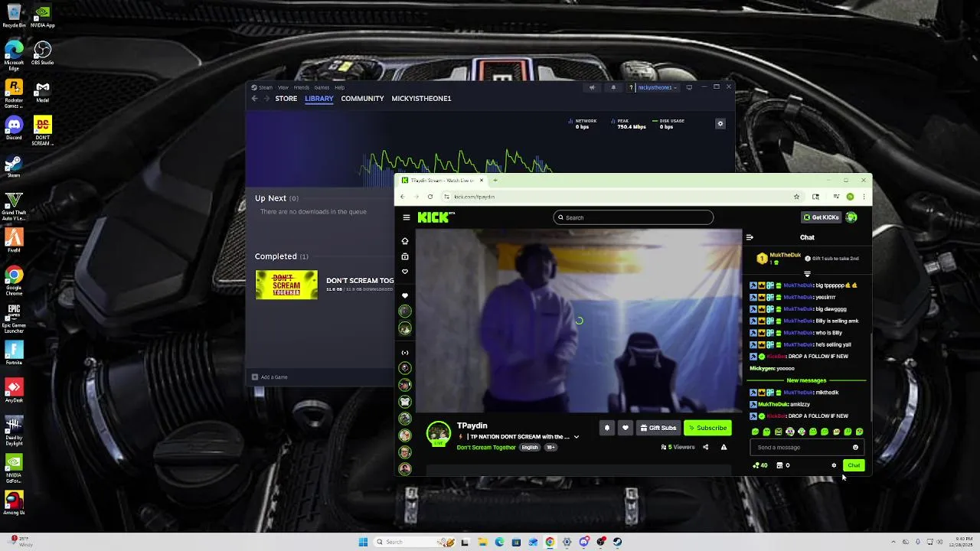Open the Kick hamburger sidebar menu
This screenshot has width=980, height=551.
407,217
